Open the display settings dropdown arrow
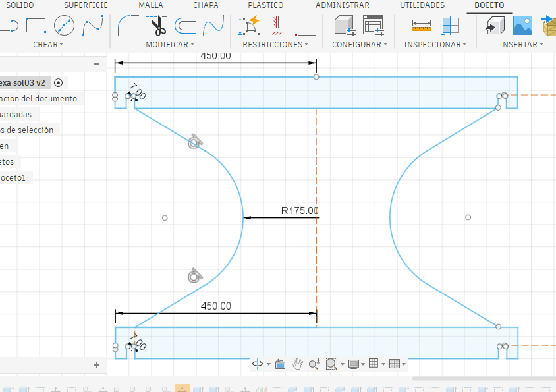Viewport: 556px width, 392px height. click(363, 364)
